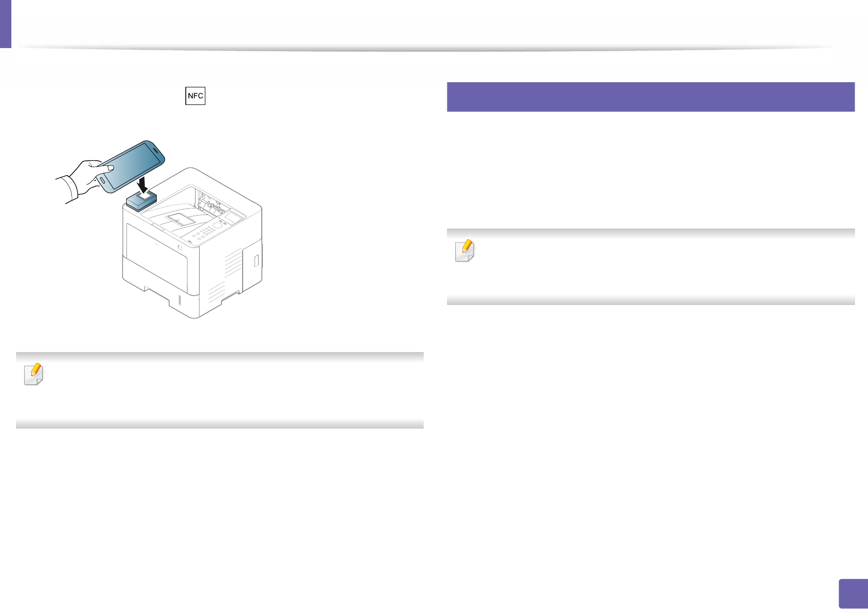Click the purple page number box
Screen dimensions: 868x609
pyautogui.click(x=851, y=593)
